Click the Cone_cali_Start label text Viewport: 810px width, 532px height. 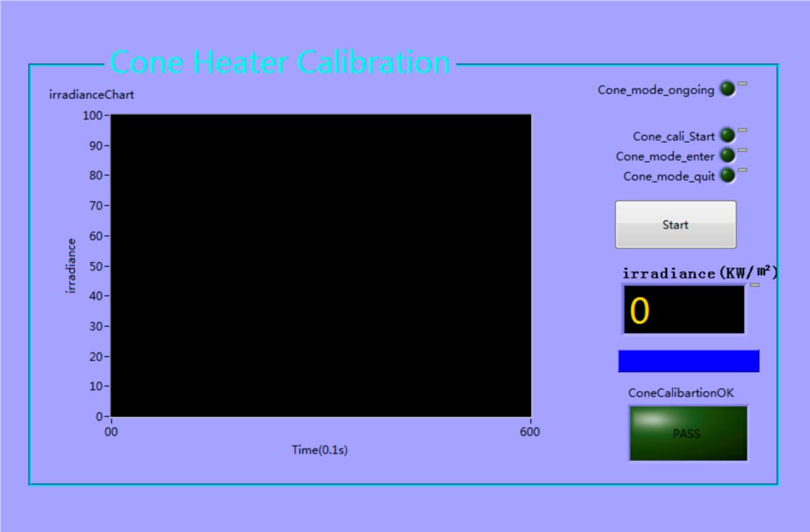(x=674, y=136)
